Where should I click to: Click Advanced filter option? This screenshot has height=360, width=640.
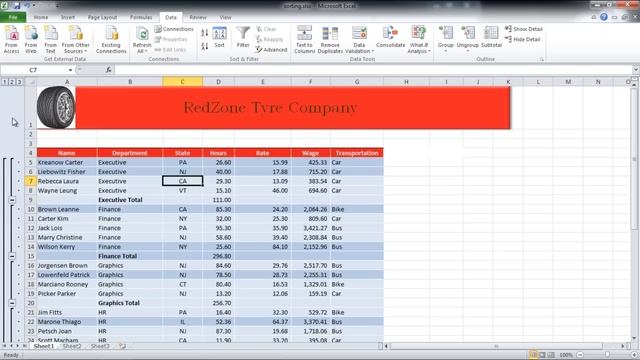click(271, 49)
